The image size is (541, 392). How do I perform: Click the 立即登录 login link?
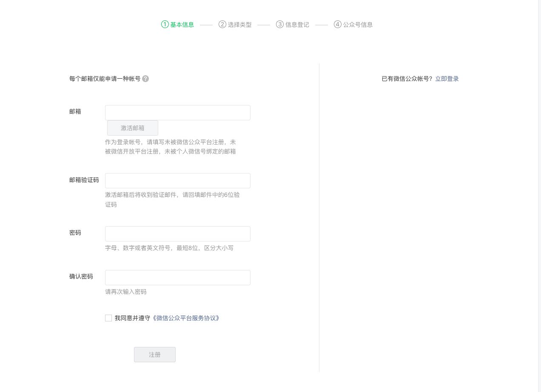pos(447,79)
